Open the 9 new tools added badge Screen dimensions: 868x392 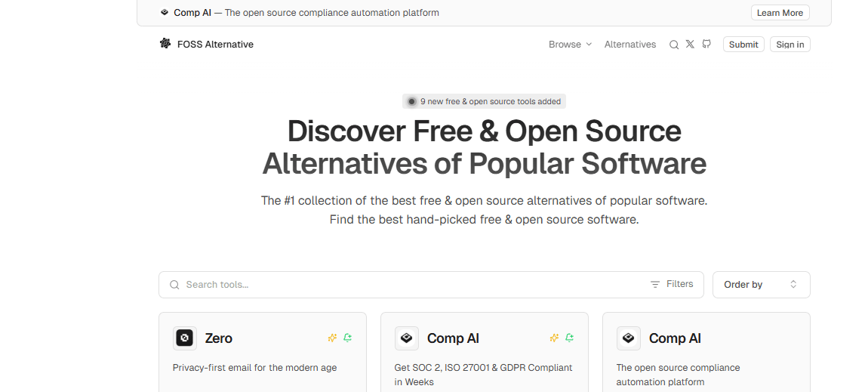pyautogui.click(x=484, y=101)
